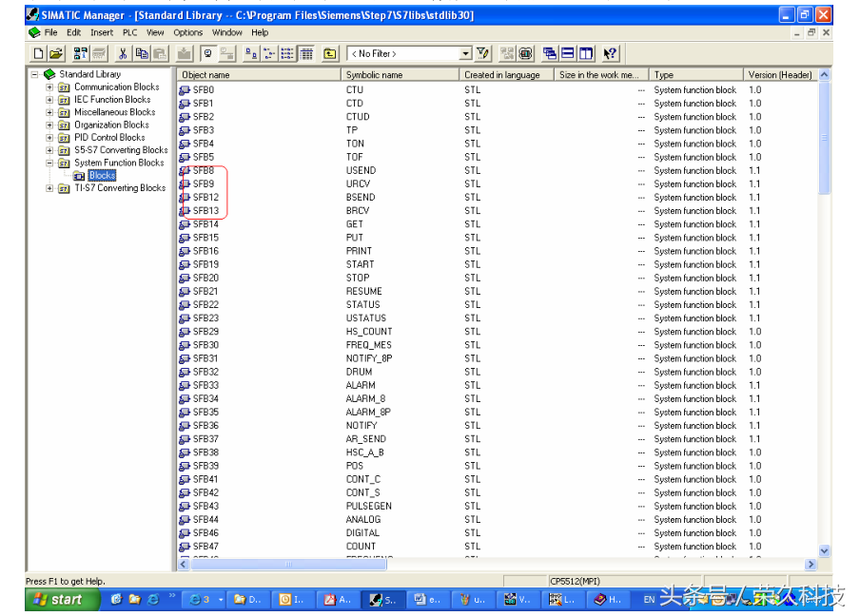Click the Open Project folder icon
The image size is (860, 616).
coord(56,54)
